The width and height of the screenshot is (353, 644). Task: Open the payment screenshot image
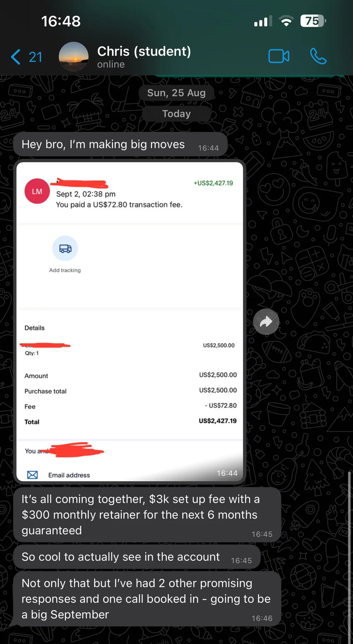[130, 322]
